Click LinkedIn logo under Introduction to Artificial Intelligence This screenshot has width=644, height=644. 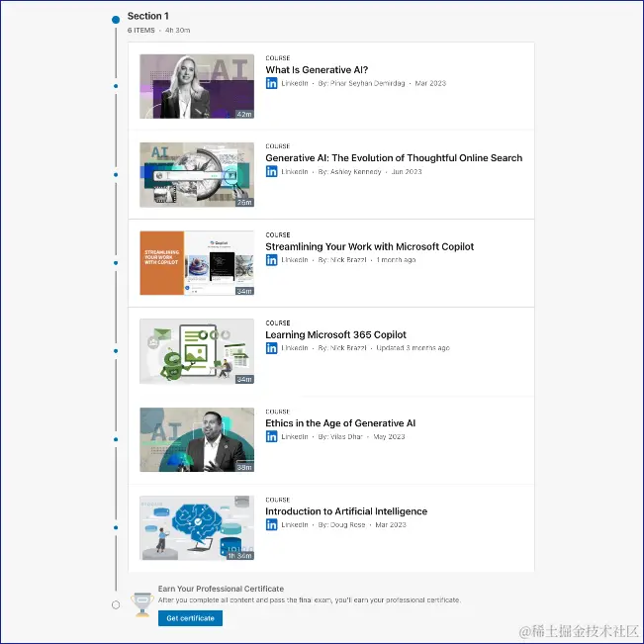tap(271, 525)
